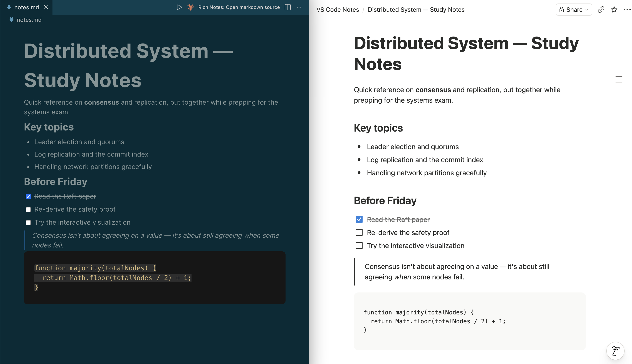632x364 pixels.
Task: Open the table of contents outline marker
Action: [x=619, y=79]
